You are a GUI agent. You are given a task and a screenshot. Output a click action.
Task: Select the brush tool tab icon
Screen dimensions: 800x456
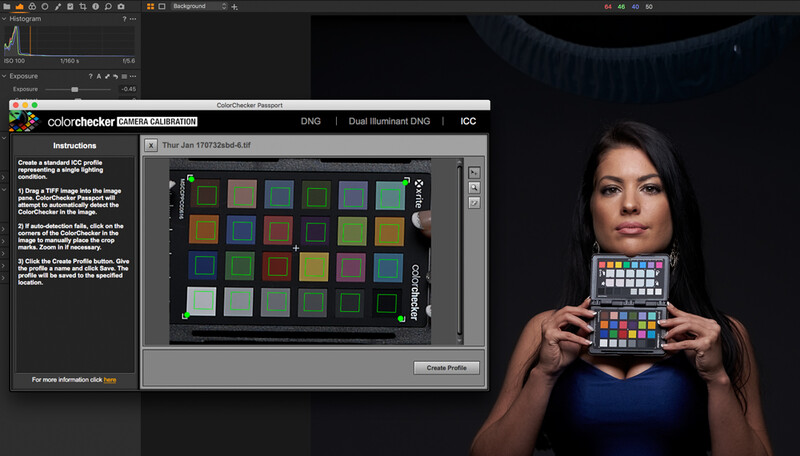point(58,7)
